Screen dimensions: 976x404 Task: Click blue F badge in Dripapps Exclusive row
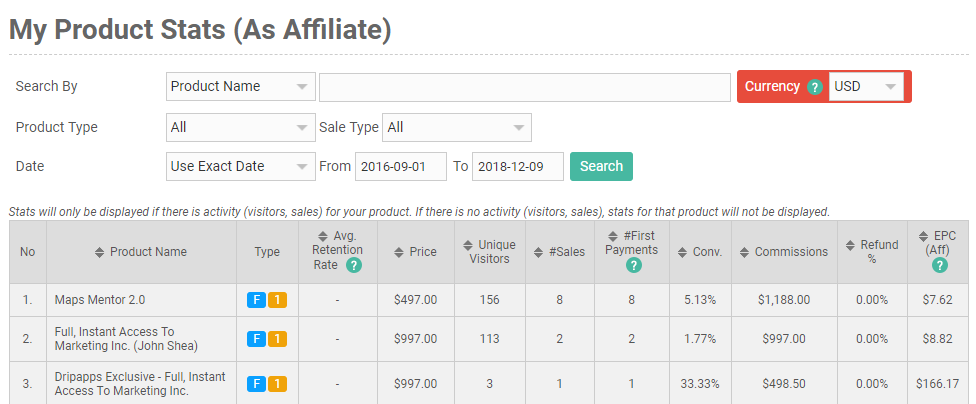click(x=256, y=384)
